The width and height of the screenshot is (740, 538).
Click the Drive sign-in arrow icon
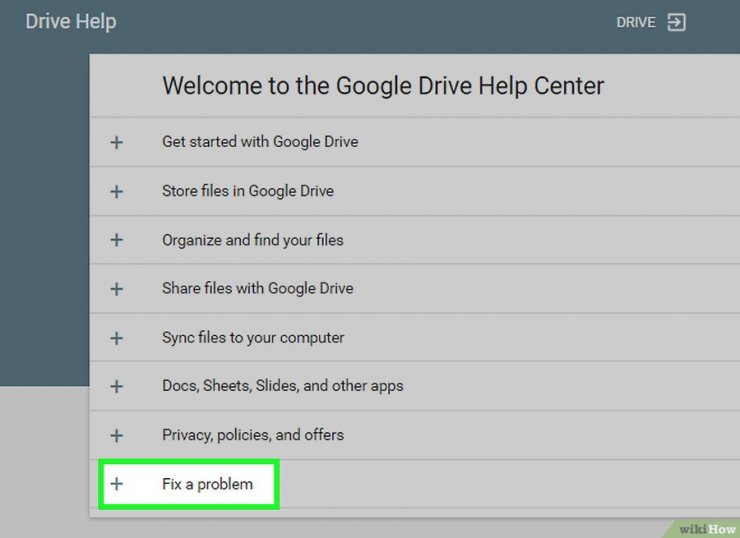point(676,22)
